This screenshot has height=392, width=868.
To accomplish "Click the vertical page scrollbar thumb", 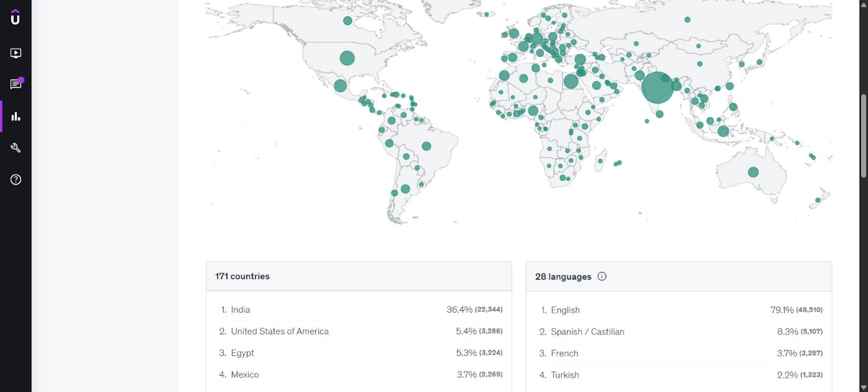I will [x=863, y=136].
